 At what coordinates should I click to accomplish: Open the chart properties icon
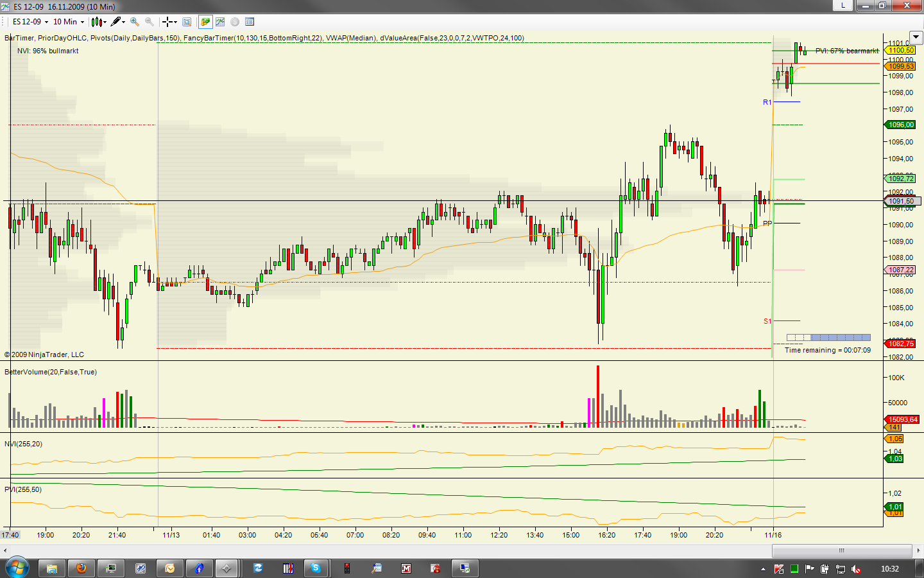point(250,22)
